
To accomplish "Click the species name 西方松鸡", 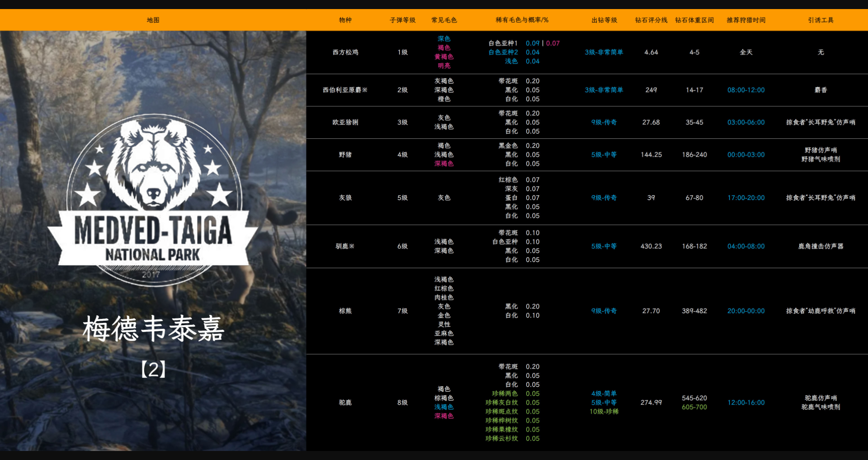I will tap(345, 52).
